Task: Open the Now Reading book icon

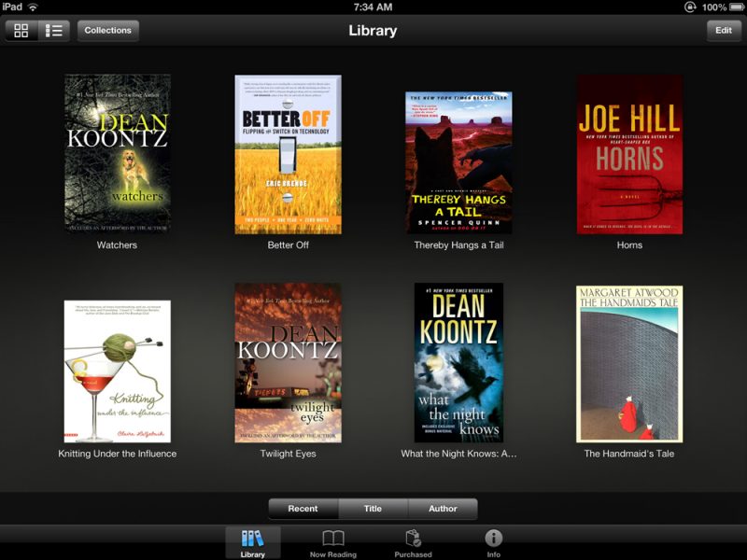Action: [x=333, y=539]
